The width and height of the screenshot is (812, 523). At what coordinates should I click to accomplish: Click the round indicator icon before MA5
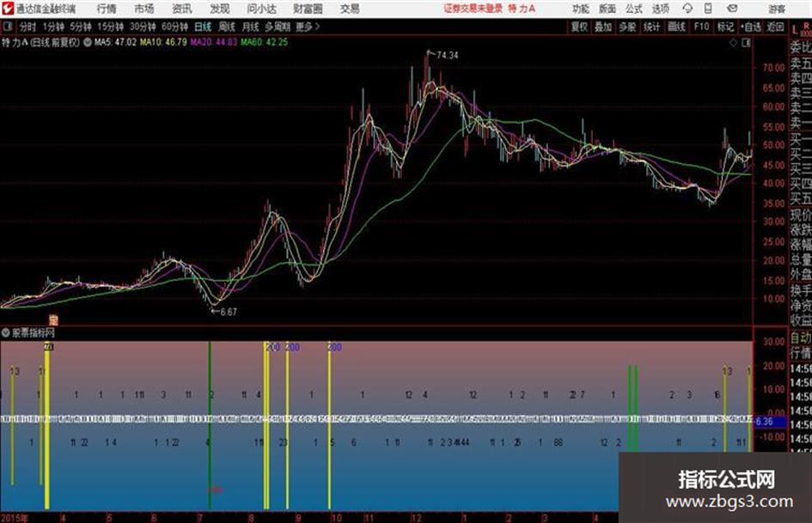88,42
